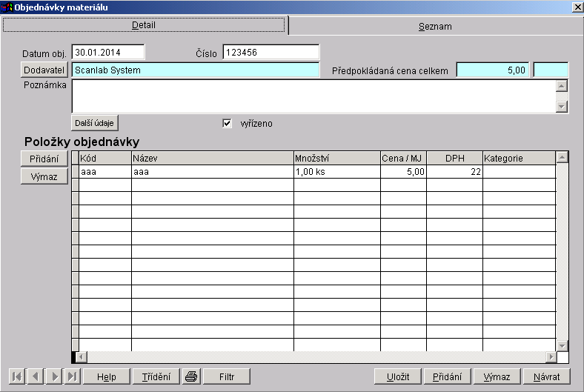Viewport: 584px width, 392px height.
Task: Click the items table horizontal scrollbar track
Action: click(319, 356)
